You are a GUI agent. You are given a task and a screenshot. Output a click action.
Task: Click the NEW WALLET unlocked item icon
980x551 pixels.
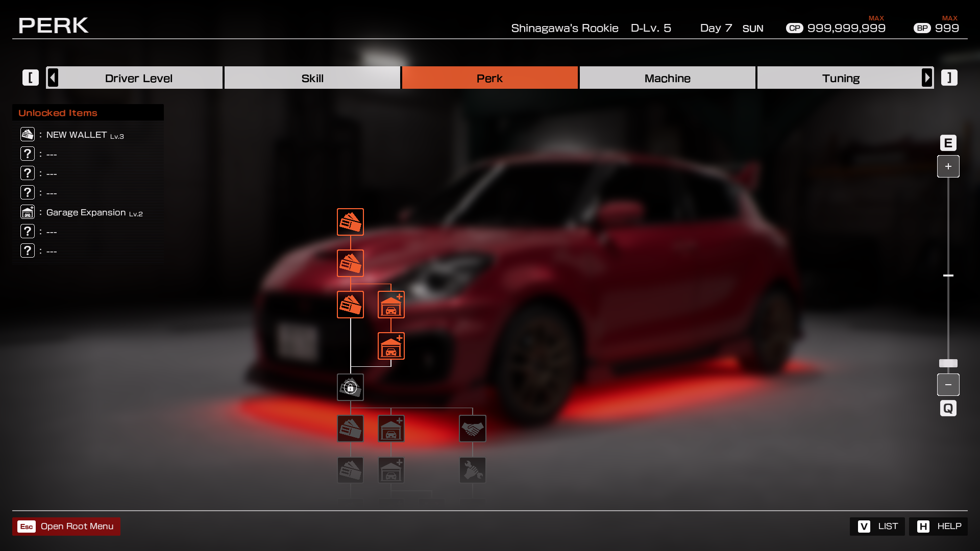[x=28, y=134]
